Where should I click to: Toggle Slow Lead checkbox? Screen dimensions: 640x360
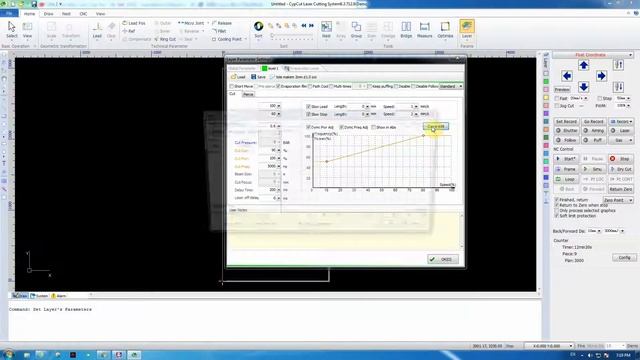309,107
